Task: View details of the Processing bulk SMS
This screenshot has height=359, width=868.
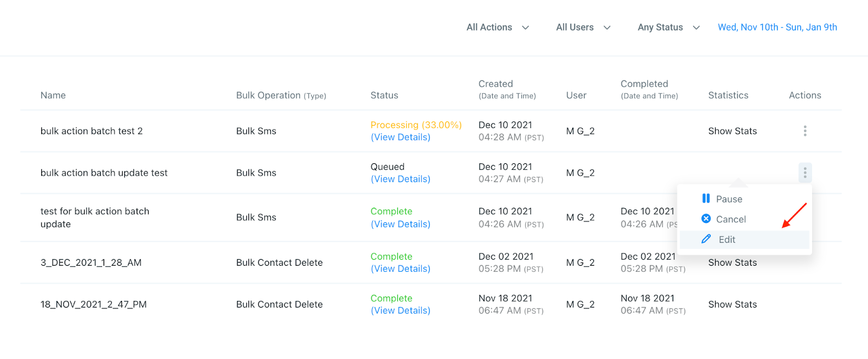Action: pyautogui.click(x=400, y=137)
